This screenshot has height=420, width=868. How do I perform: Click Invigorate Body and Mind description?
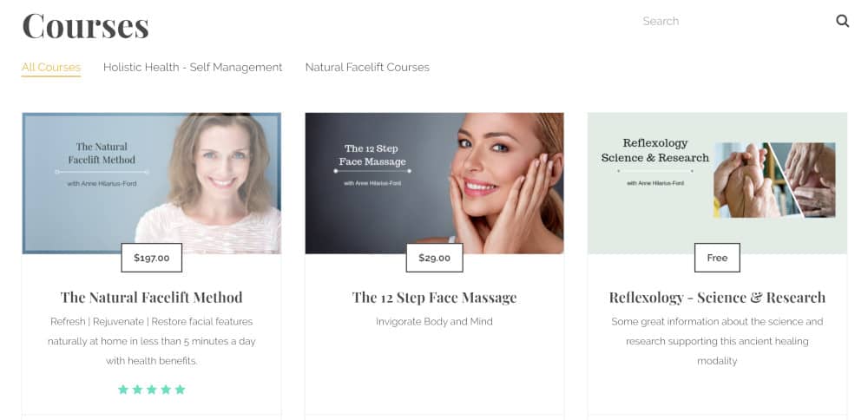pyautogui.click(x=435, y=321)
